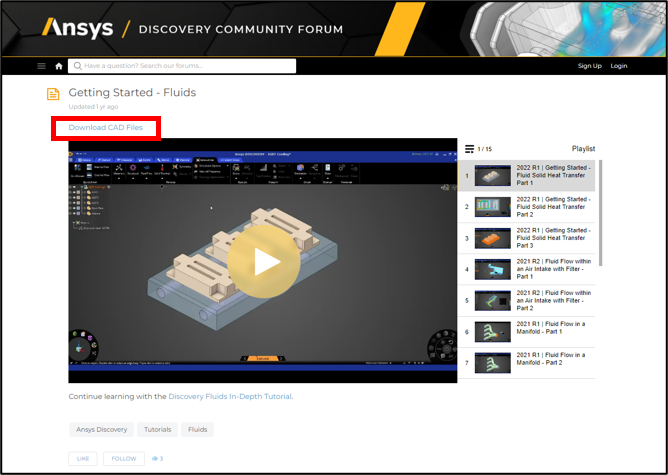Click the playlist vertical scrollbar
This screenshot has height=475, width=668.
tap(601, 213)
